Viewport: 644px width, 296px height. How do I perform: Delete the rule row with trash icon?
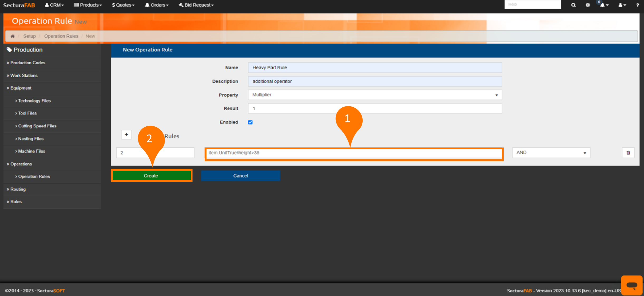628,153
